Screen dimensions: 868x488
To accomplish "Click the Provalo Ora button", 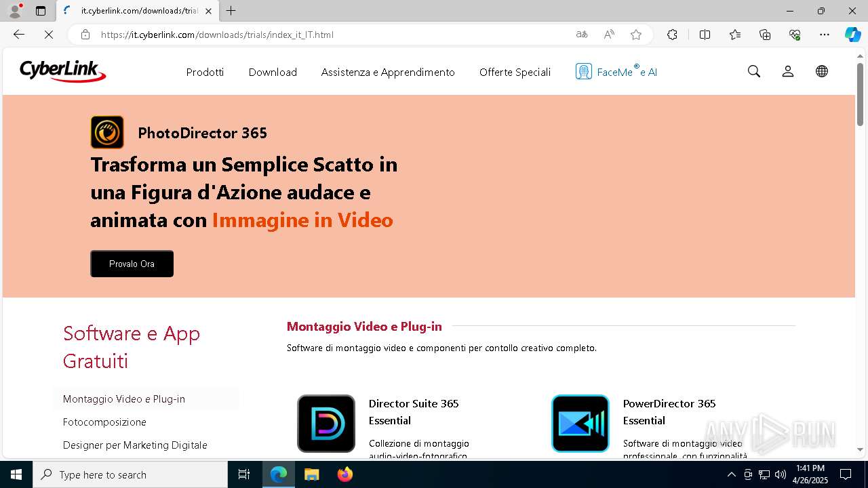I will click(x=132, y=264).
